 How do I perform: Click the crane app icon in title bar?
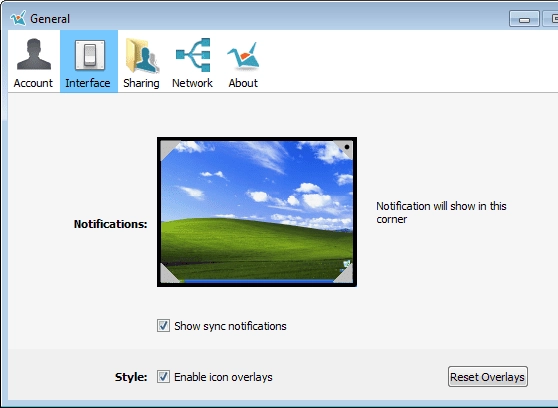18,18
